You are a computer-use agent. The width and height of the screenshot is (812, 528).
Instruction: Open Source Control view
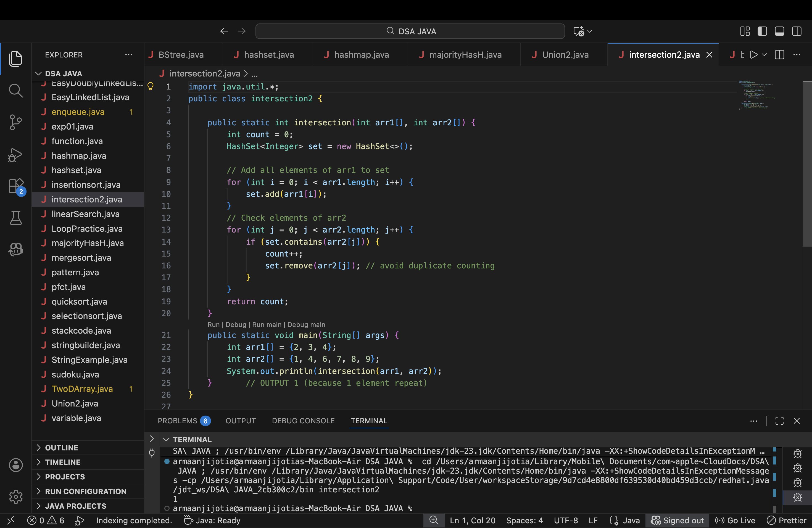click(15, 122)
